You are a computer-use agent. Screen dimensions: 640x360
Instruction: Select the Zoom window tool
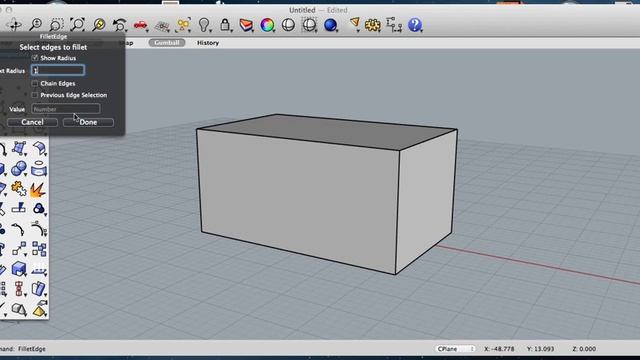[56, 25]
